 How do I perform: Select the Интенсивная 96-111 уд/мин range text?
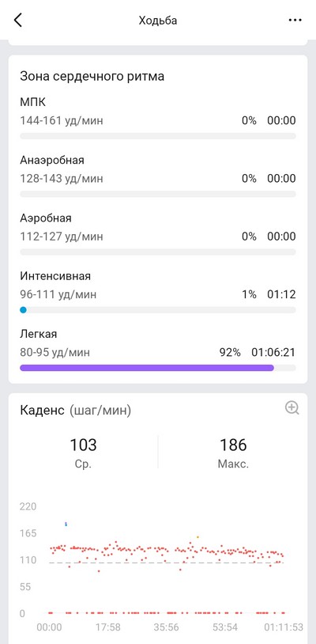pyautogui.click(x=58, y=294)
